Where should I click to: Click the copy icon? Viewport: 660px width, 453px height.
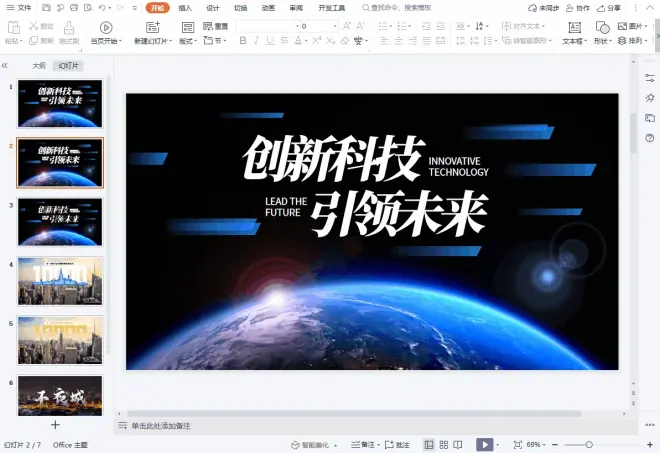point(33,40)
